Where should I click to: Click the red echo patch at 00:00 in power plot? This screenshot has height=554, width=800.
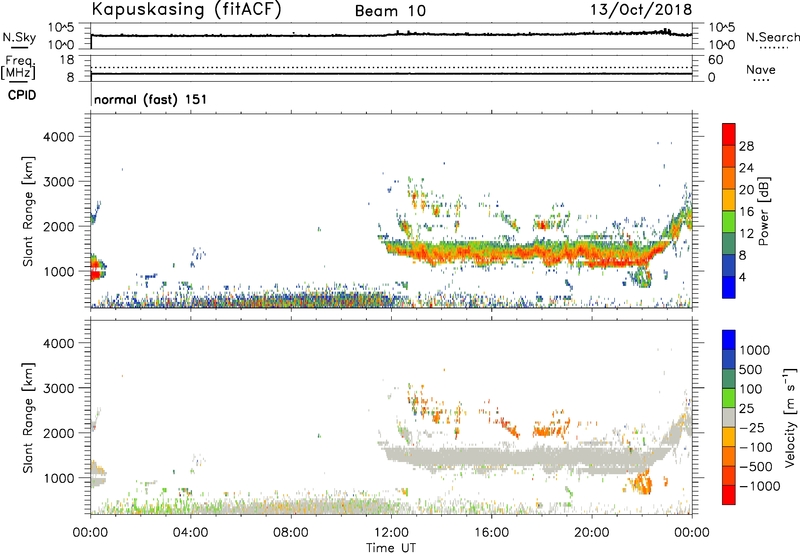95,269
